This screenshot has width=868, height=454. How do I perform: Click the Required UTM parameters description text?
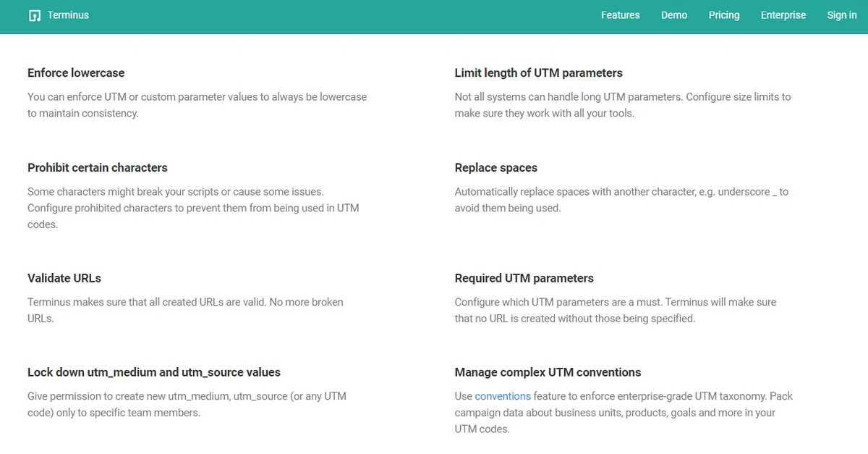coord(615,310)
